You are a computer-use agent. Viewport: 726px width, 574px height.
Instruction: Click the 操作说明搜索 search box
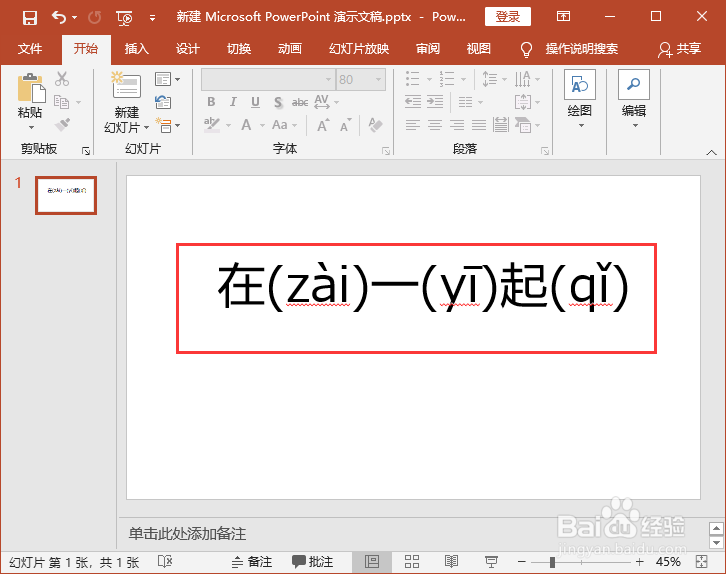pos(582,49)
